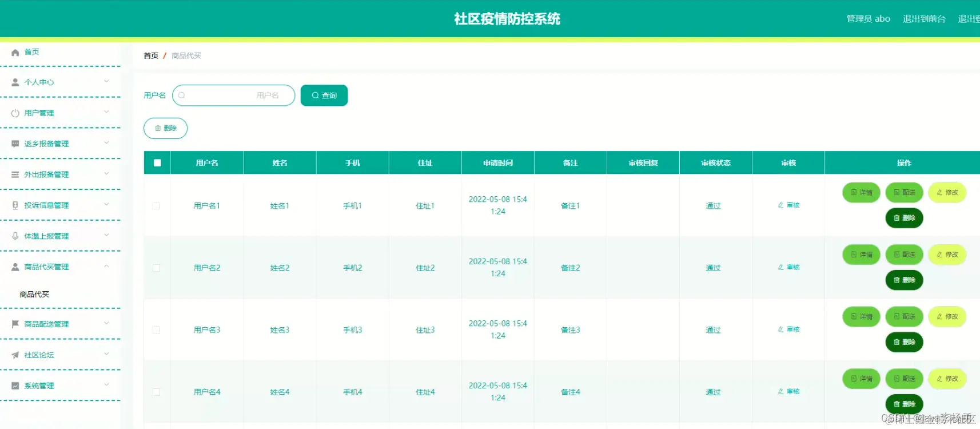The width and height of the screenshot is (980, 429).
Task: Click 审核 edit icon for 用户名4 row
Action: pos(780,392)
